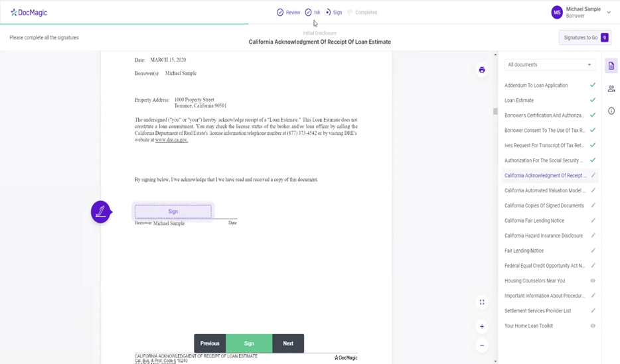This screenshot has width=620, height=364.
Task: Click pencil icon for California Automated Valuation Model
Action: coord(593,190)
